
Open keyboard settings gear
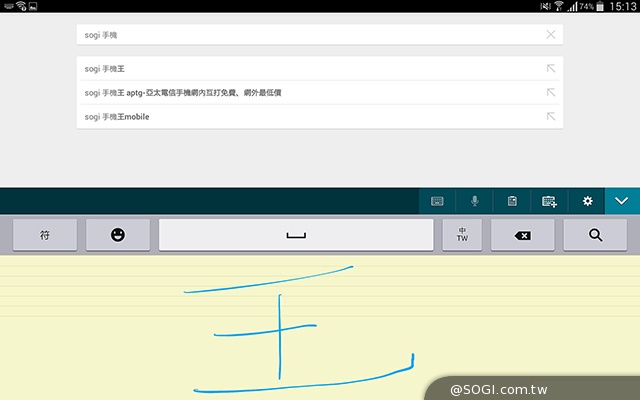[x=587, y=201]
